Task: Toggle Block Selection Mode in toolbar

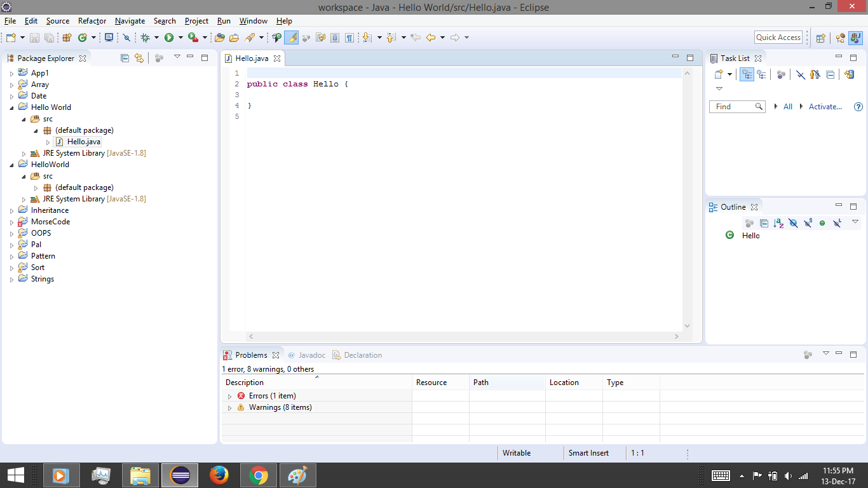Action: (x=335, y=37)
